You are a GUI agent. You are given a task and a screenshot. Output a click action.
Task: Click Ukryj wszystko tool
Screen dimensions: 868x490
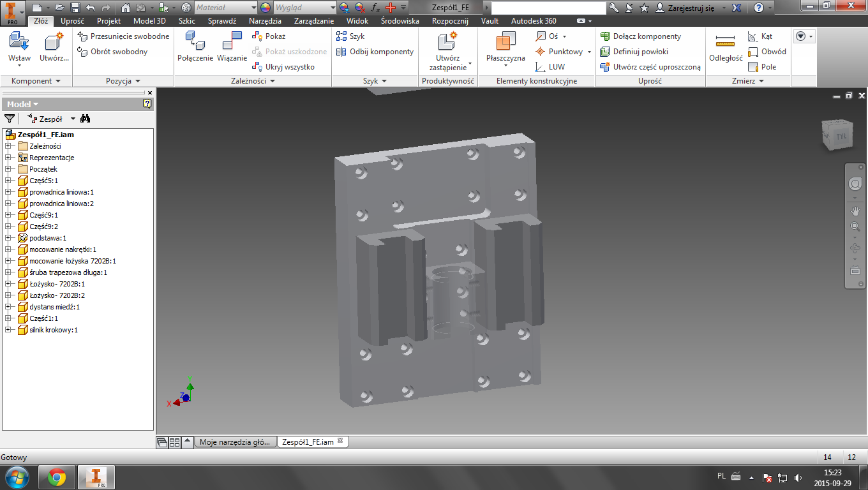click(283, 67)
